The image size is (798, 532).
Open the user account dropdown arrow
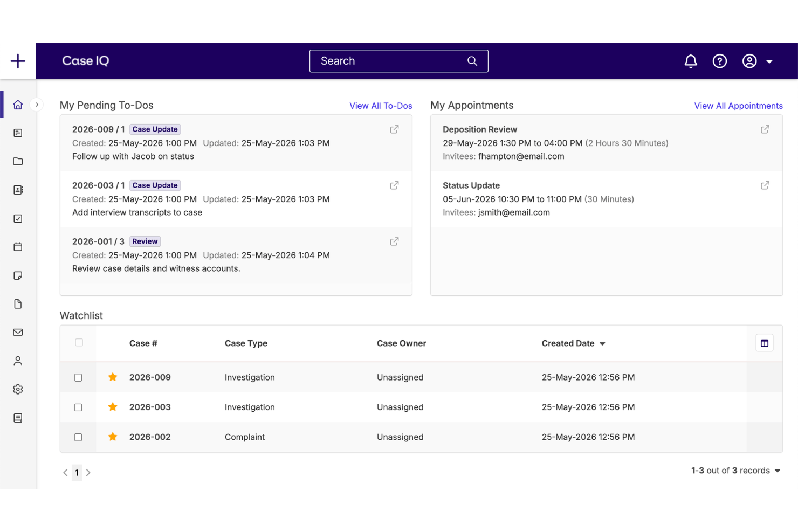coord(769,61)
